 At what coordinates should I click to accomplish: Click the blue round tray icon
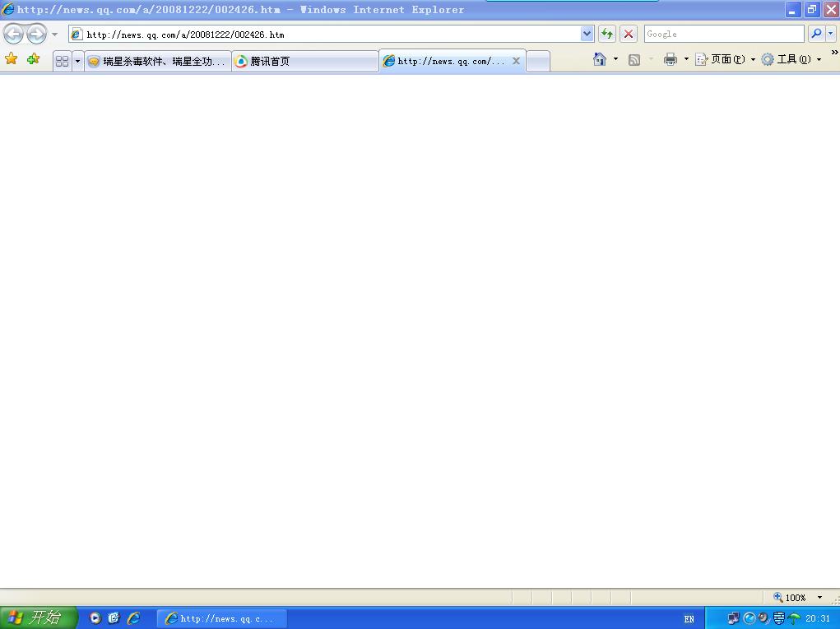coord(750,619)
